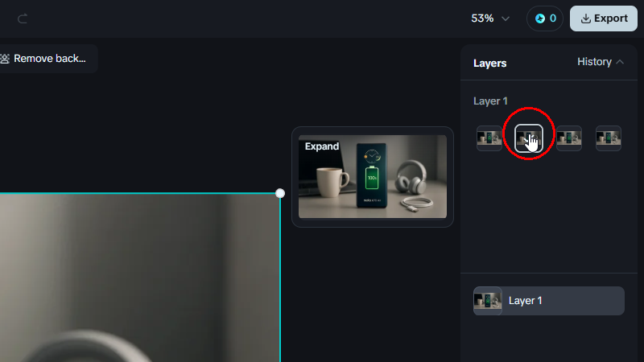Image resolution: width=644 pixels, height=362 pixels.
Task: Click the chevron beside zoom percentage
Action: [506, 19]
